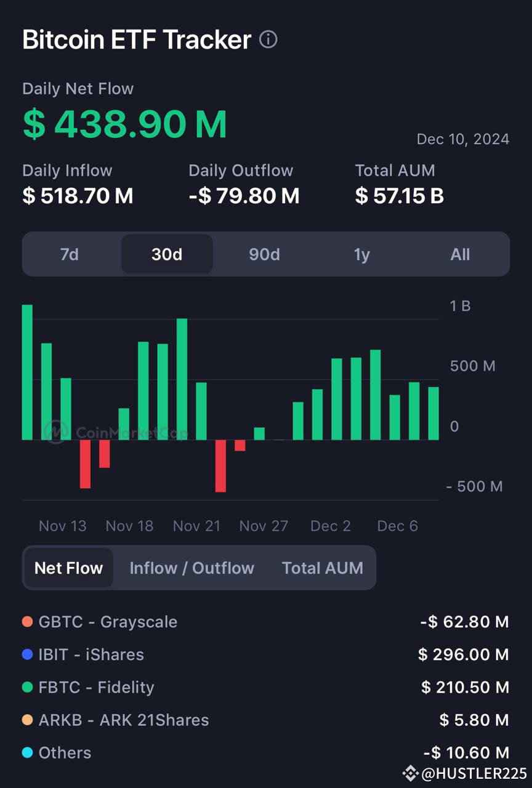
Task: Switch to the Total AUM view
Action: click(x=323, y=568)
